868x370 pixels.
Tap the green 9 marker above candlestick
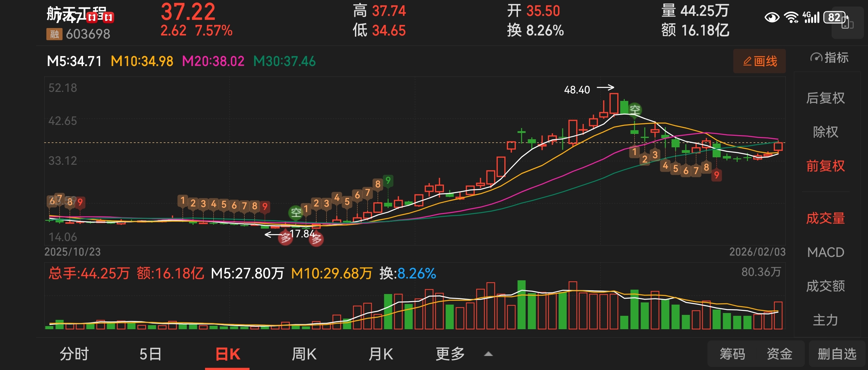coord(388,180)
